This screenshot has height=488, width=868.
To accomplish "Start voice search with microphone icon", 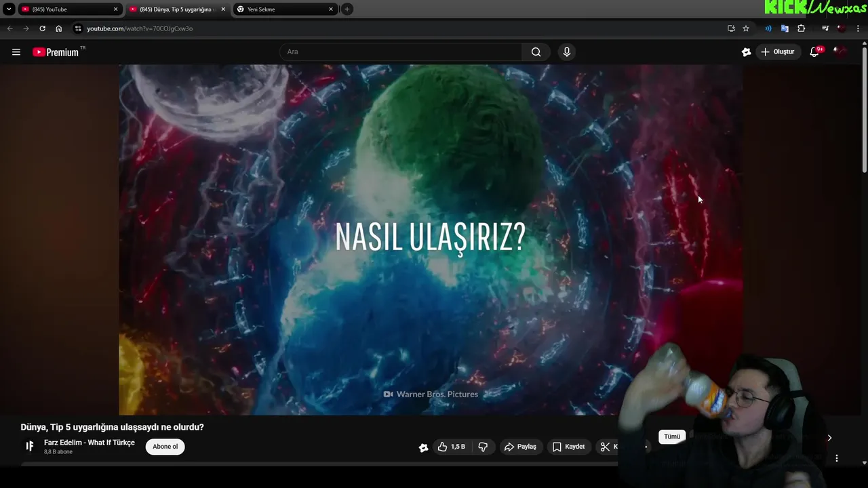I will coord(567,52).
